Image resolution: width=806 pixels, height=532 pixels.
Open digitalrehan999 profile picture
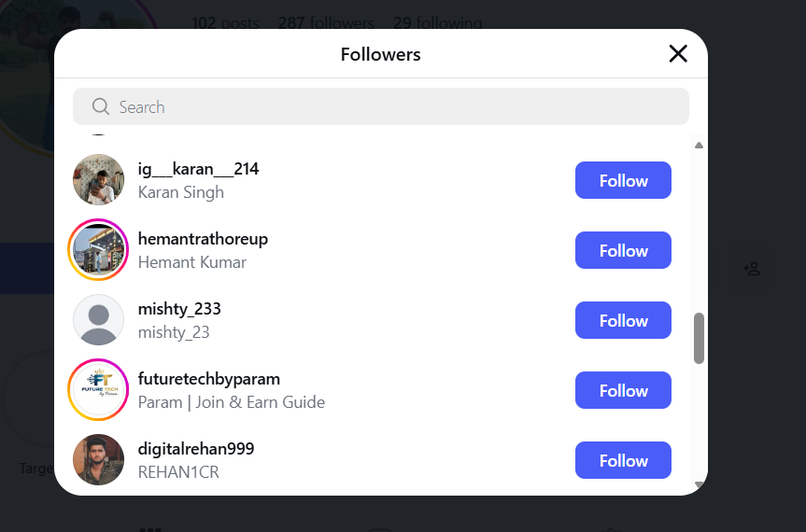(x=98, y=460)
